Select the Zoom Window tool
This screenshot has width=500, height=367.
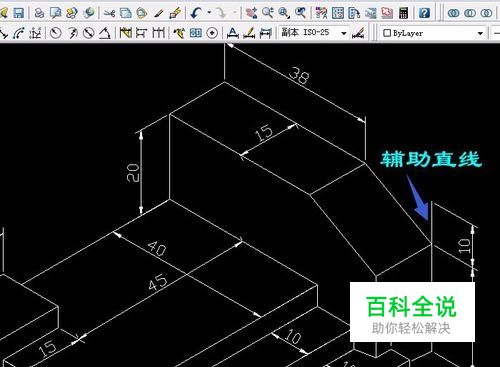284,13
